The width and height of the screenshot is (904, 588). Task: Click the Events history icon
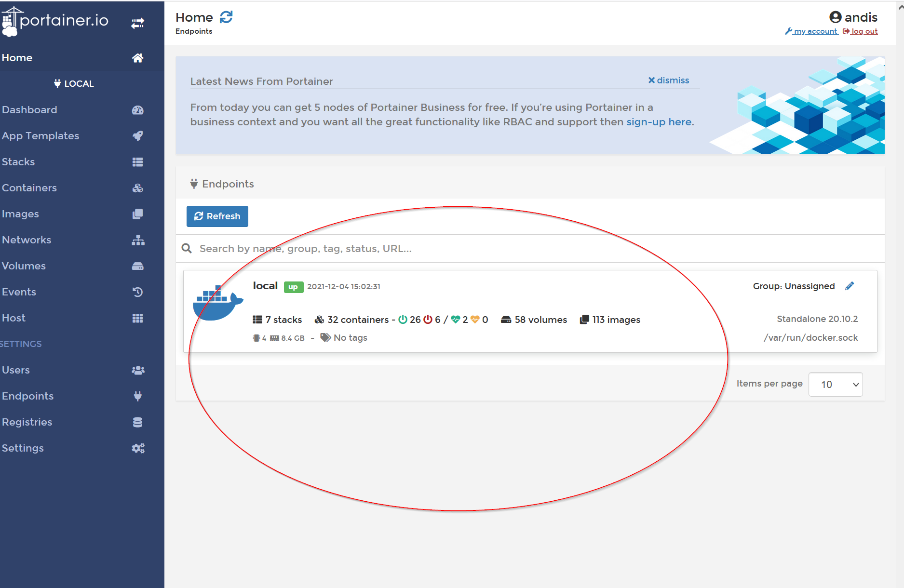coord(137,292)
